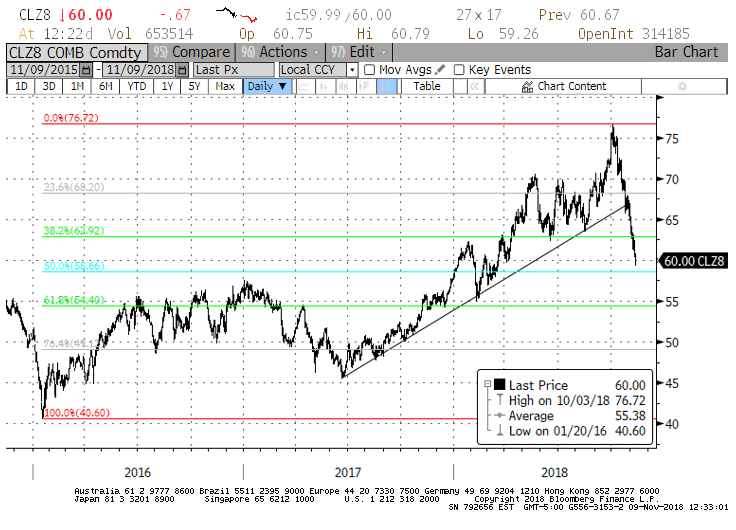Enable the Mov Avgs checkbox
Viewport: 736px width, 530px height.
pos(369,70)
